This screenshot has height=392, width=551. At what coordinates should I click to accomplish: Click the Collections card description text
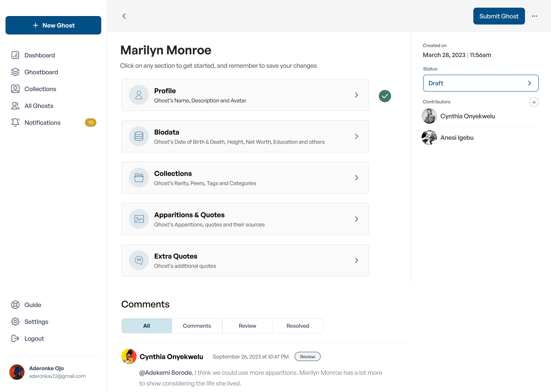pos(205,183)
